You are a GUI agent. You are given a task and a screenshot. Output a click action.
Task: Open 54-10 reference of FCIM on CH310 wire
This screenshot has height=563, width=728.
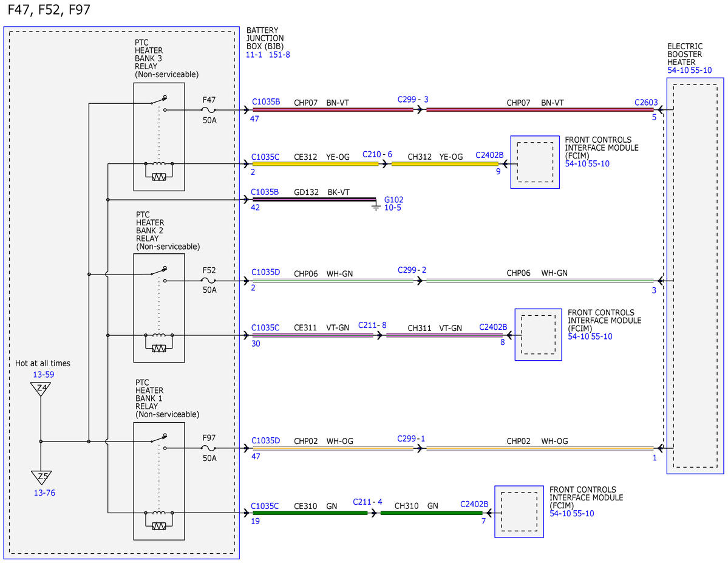[560, 514]
